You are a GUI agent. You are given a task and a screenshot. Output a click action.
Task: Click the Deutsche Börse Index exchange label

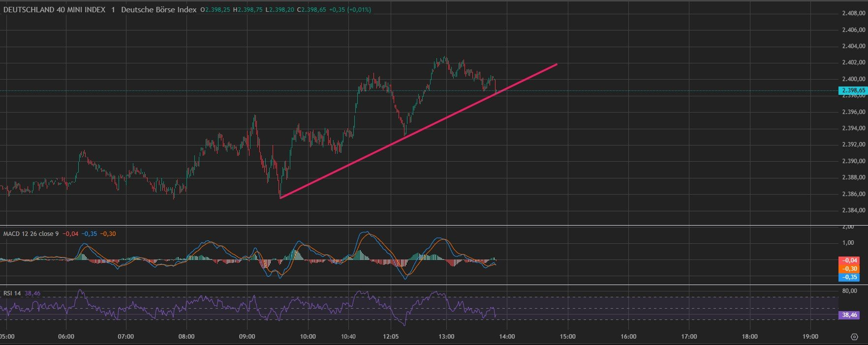(x=158, y=10)
